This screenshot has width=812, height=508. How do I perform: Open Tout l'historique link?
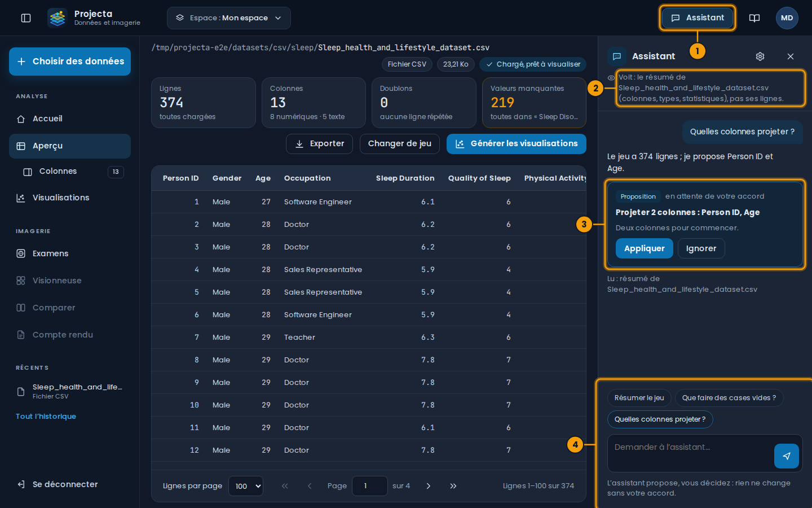point(46,417)
